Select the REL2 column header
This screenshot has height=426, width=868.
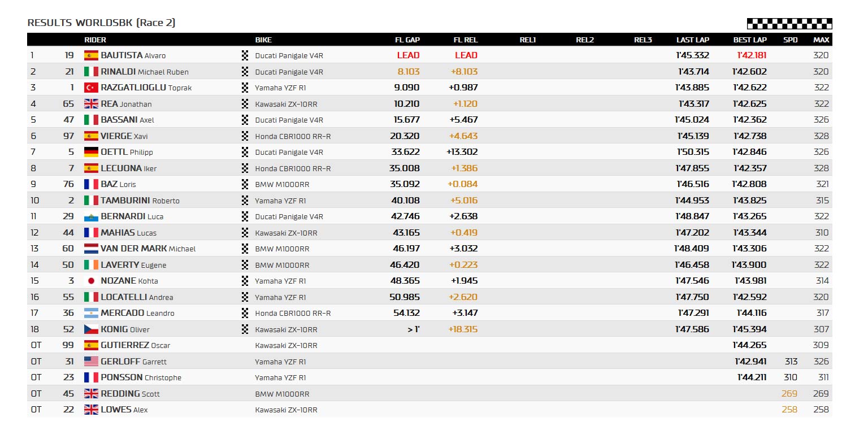pyautogui.click(x=585, y=40)
